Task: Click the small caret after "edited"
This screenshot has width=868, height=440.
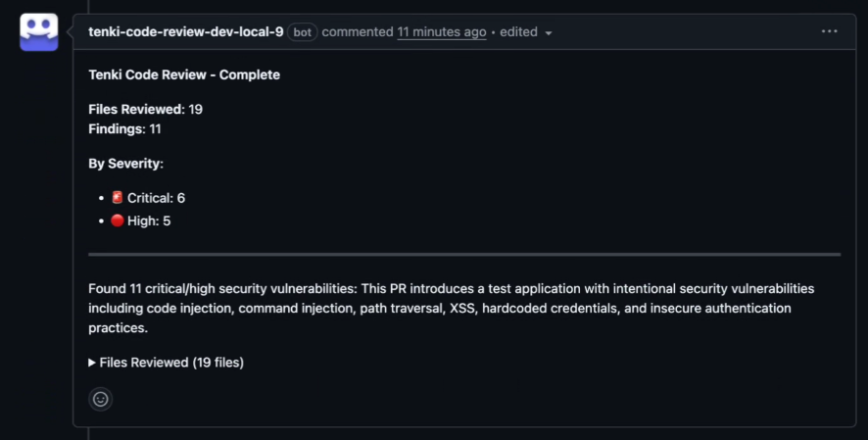Action: pyautogui.click(x=549, y=32)
